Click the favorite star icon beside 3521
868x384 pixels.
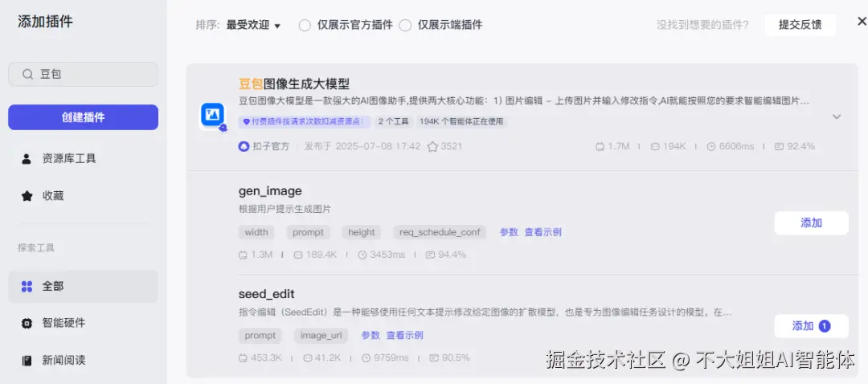[433, 147]
